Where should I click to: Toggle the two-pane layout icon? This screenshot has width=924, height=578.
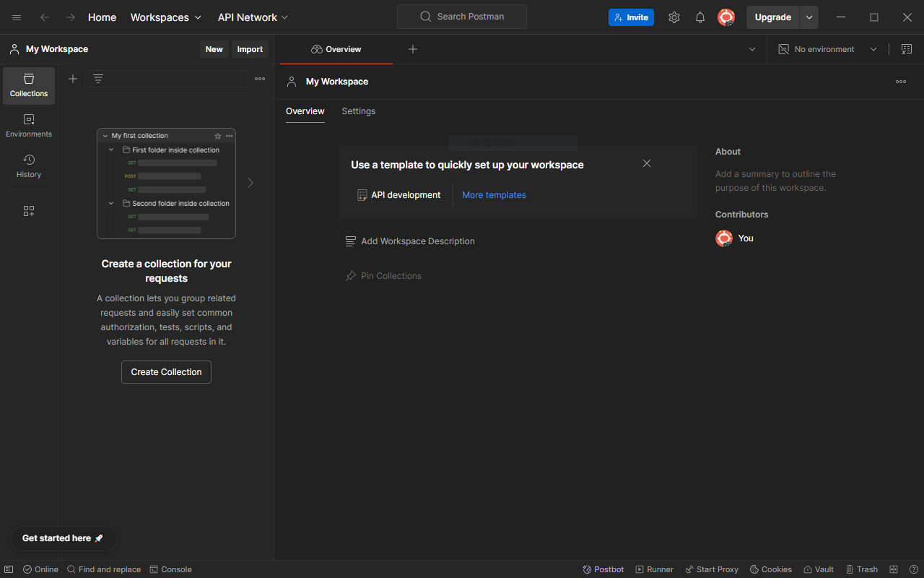[x=894, y=569]
